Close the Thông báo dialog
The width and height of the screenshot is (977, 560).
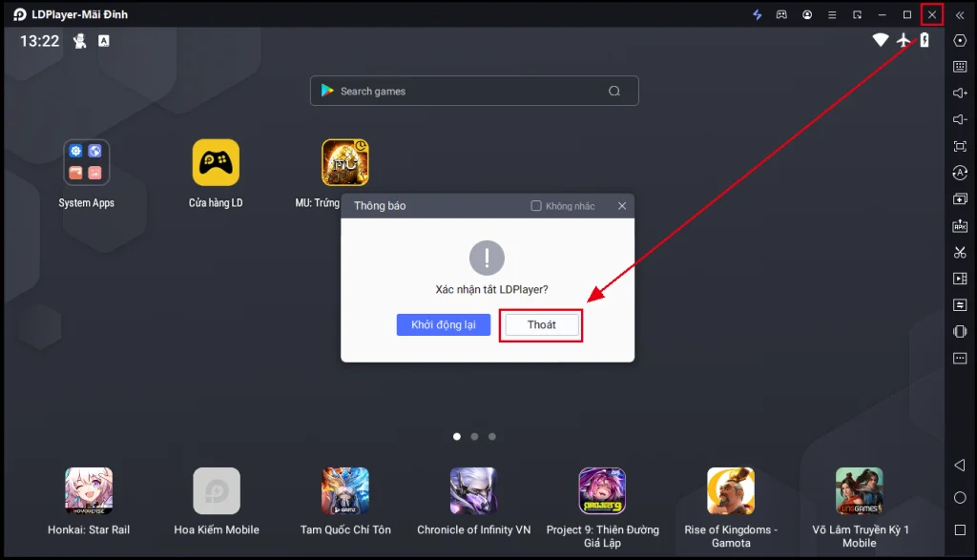click(x=622, y=205)
